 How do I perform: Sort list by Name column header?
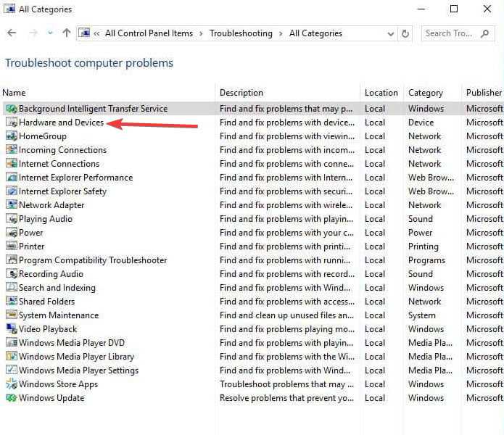point(14,93)
